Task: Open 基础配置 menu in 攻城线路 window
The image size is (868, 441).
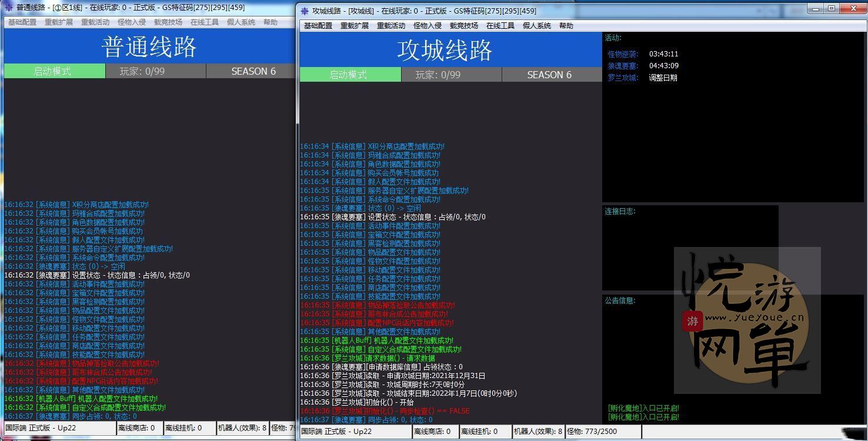Action: point(318,26)
